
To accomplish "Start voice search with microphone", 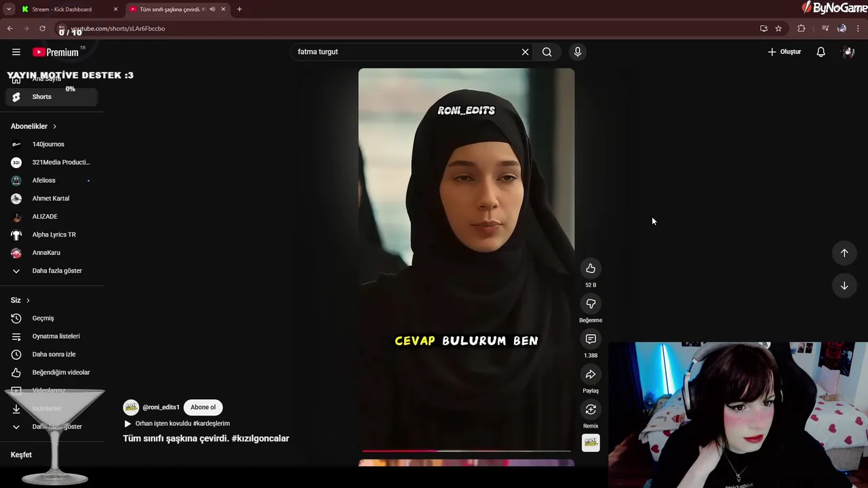I will coord(578,52).
